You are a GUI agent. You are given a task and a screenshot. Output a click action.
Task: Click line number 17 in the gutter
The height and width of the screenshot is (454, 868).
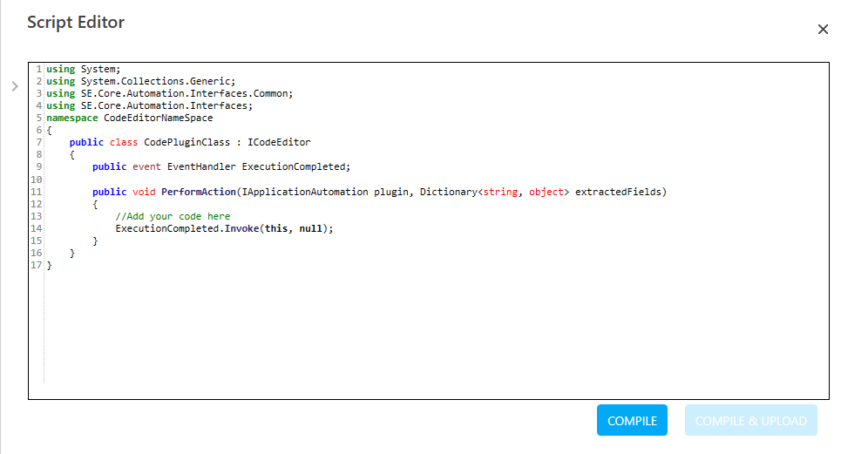(37, 265)
